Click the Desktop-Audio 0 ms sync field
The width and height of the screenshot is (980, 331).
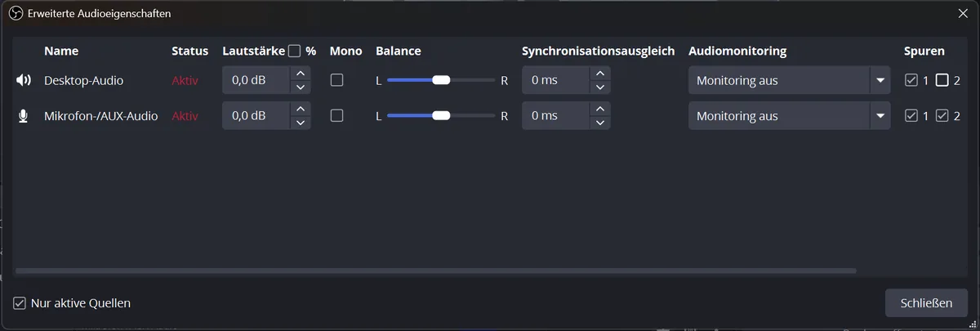(556, 80)
